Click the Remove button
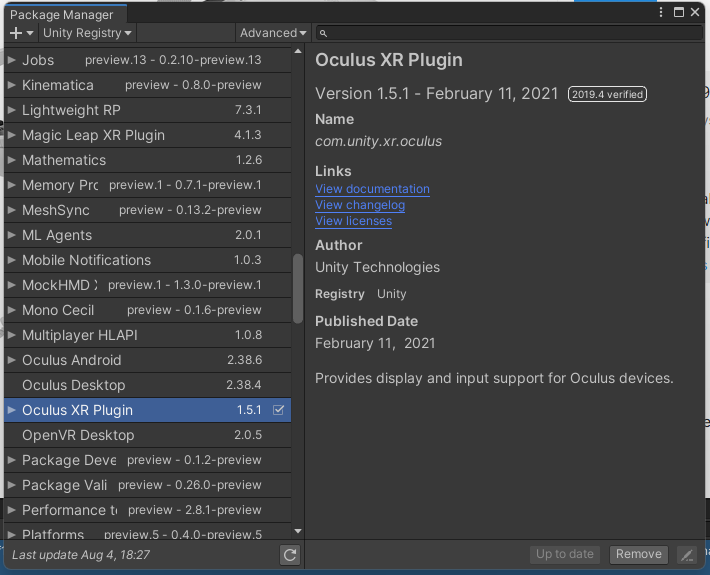Screen dimensions: 710x575 [x=638, y=554]
